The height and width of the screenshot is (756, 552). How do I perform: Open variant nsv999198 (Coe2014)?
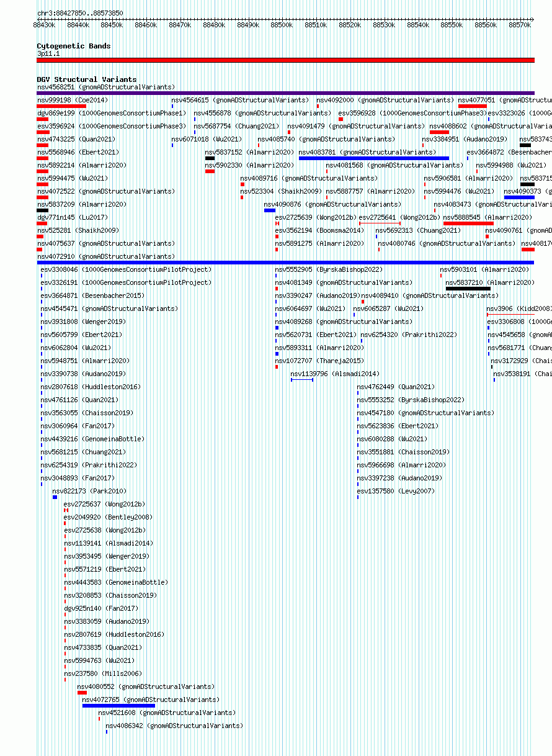pyautogui.click(x=73, y=100)
